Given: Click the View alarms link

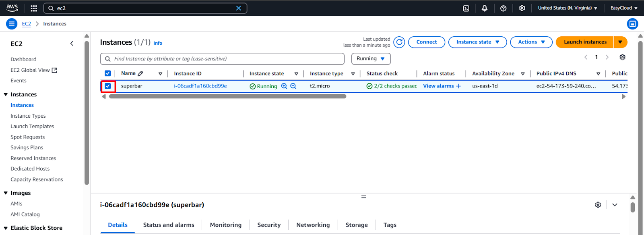Looking at the screenshot, I should [438, 86].
